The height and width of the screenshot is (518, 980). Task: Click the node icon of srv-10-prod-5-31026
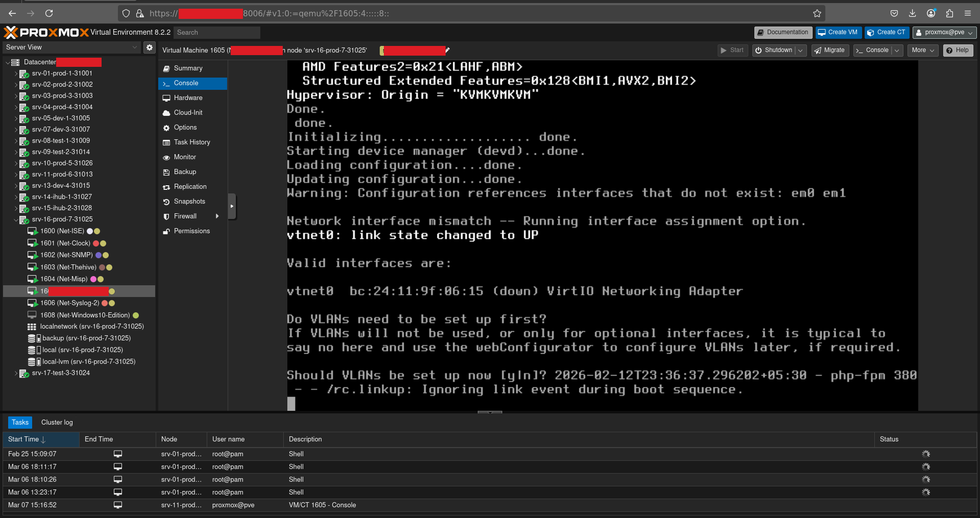(x=24, y=164)
